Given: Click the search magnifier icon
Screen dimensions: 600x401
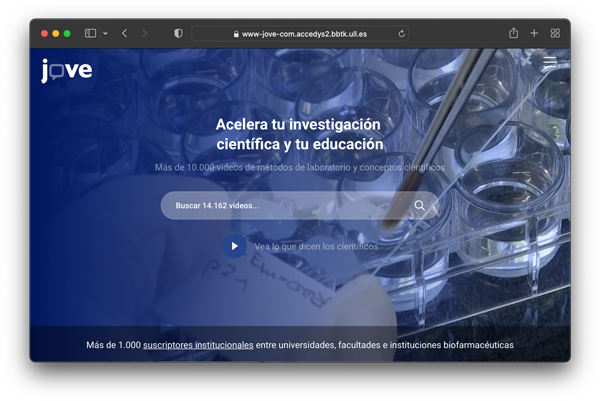Looking at the screenshot, I should pyautogui.click(x=420, y=206).
